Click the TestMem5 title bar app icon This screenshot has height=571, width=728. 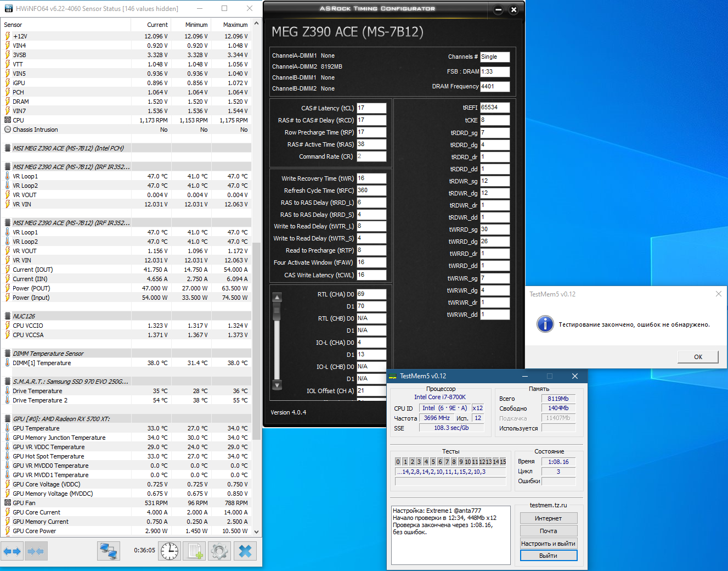point(393,376)
